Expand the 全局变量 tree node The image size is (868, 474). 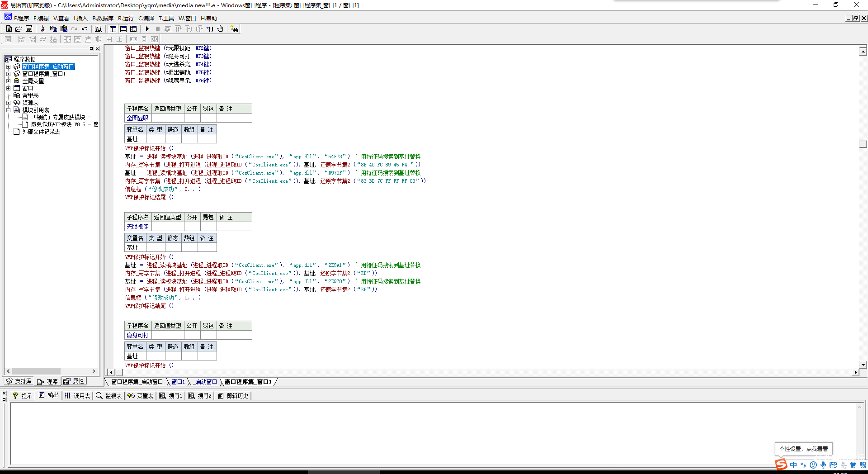coord(8,81)
